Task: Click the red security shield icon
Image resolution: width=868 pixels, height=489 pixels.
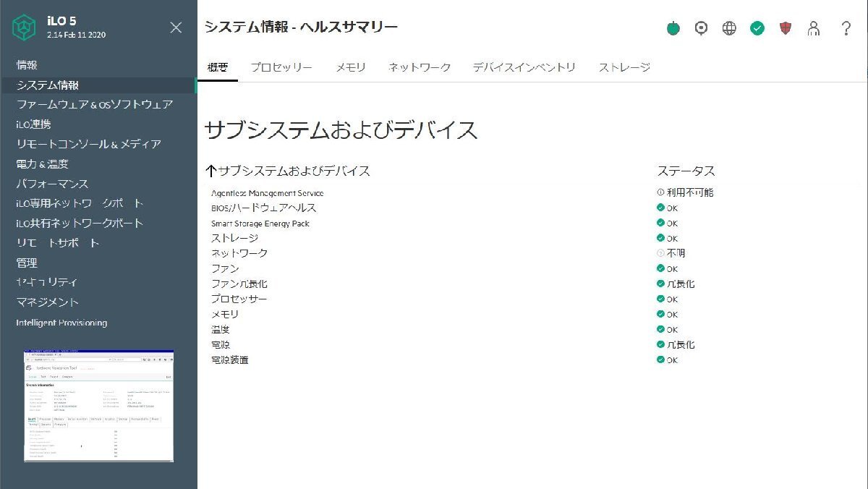Action: [x=786, y=28]
